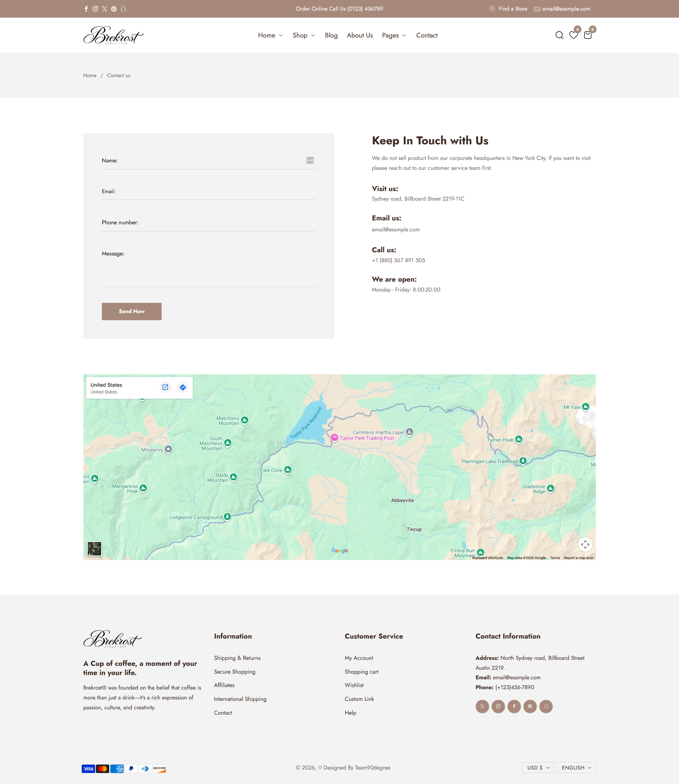The height and width of the screenshot is (784, 679).
Task: Expand the Pages menu dropdown
Action: tap(394, 35)
